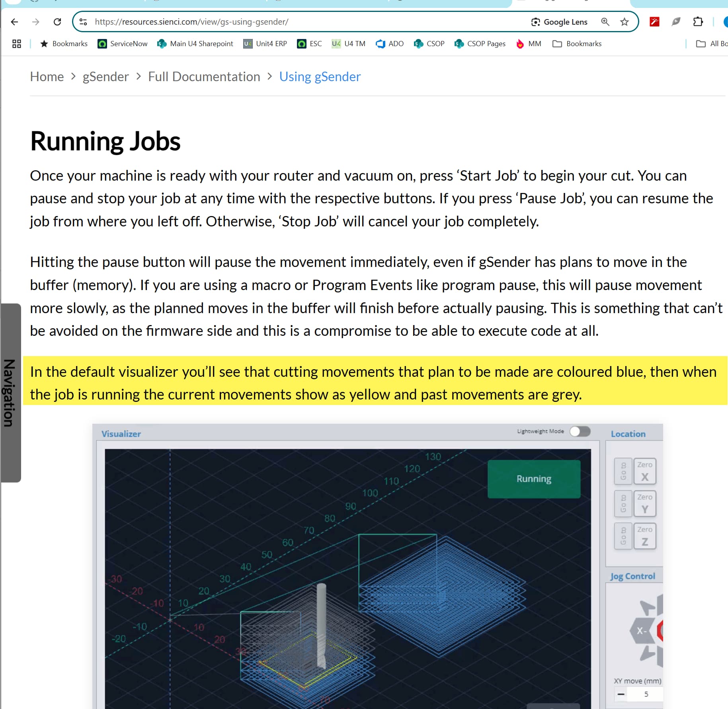Open the ADO bookmark
The image size is (728, 709).
390,44
